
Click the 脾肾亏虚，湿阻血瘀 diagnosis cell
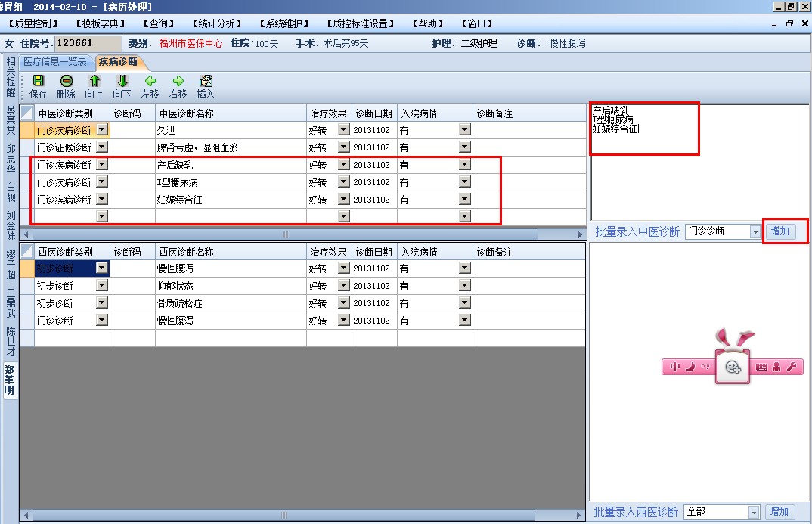(231, 147)
